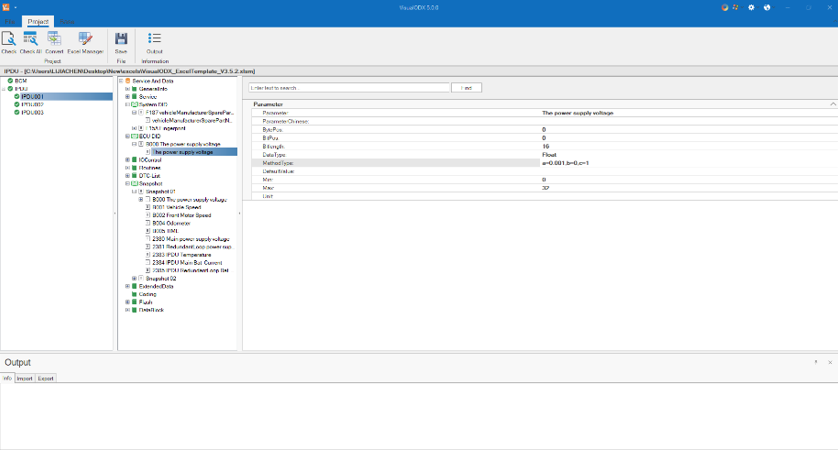
Task: Collapse the Parameter section with the chevron
Action: click(x=832, y=104)
